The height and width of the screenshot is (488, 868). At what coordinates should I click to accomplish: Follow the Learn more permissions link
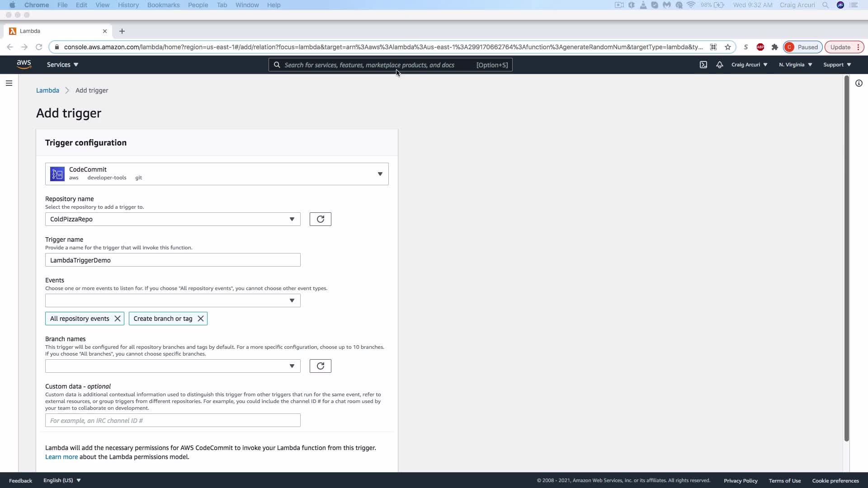coord(61,457)
